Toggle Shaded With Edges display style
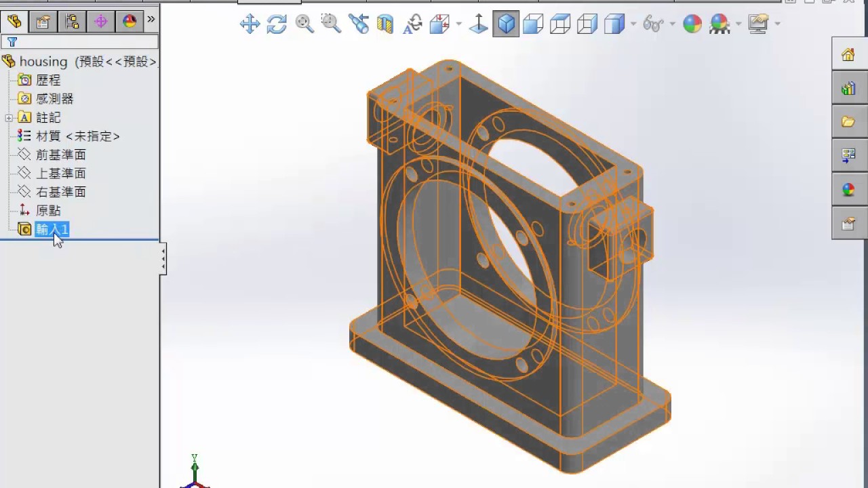Screen dimensions: 868x488 (x=506, y=25)
